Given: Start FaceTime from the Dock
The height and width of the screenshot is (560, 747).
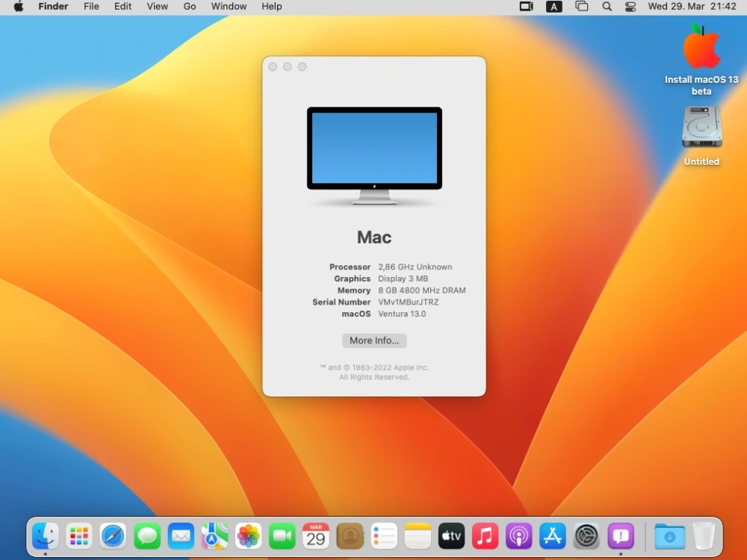Looking at the screenshot, I should pos(282,536).
